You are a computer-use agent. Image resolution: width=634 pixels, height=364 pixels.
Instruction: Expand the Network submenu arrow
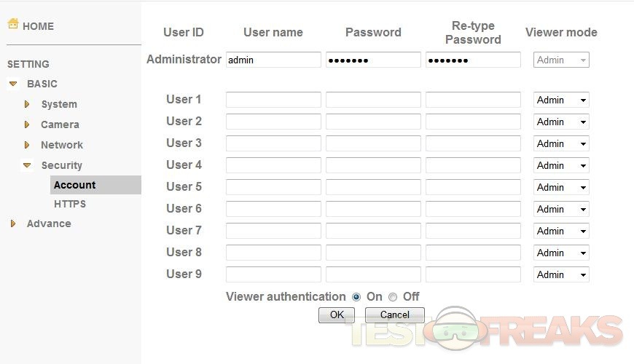click(27, 146)
